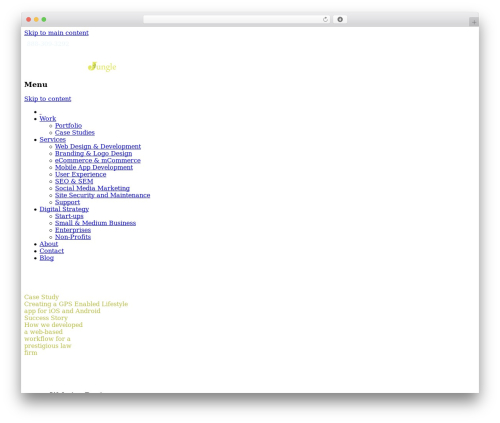Open a new tab with plus button
This screenshot has width=500, height=423.
pos(474,22)
